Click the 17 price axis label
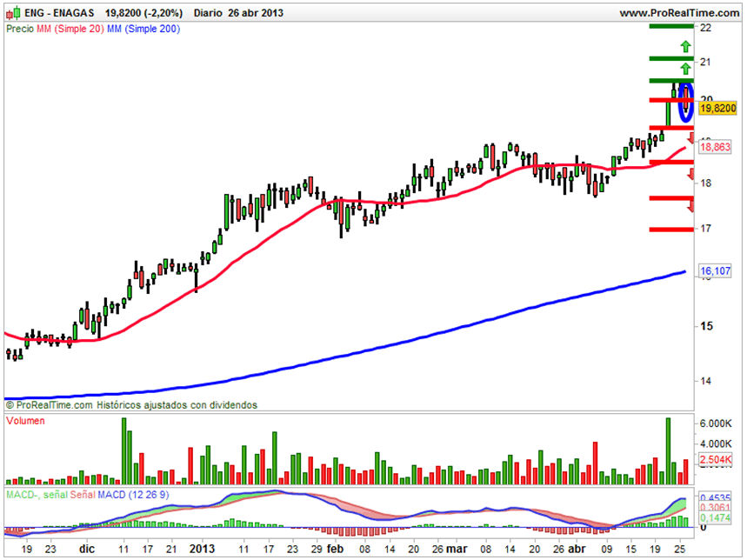 point(705,229)
